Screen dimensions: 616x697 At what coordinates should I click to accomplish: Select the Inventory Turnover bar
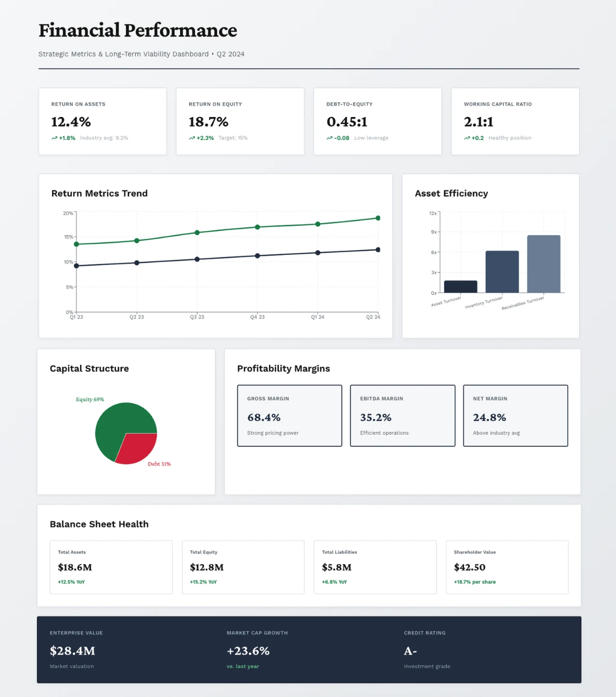pos(502,270)
